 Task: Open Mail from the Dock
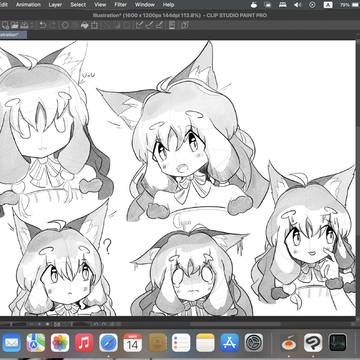(12, 343)
